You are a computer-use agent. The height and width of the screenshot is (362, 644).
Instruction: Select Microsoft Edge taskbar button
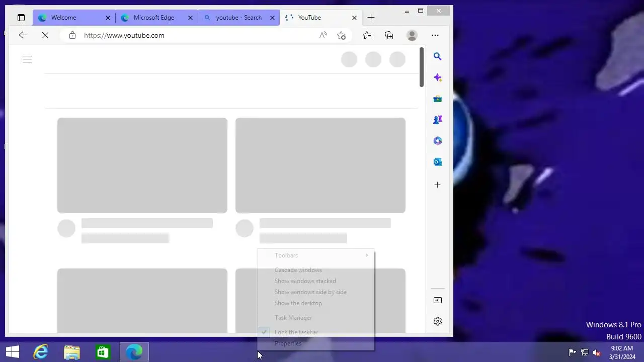(x=134, y=352)
